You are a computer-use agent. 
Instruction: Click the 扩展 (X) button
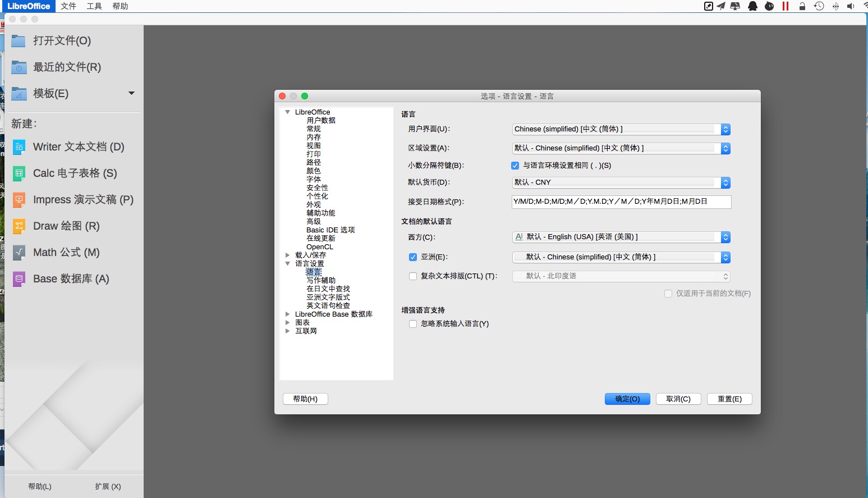click(108, 487)
